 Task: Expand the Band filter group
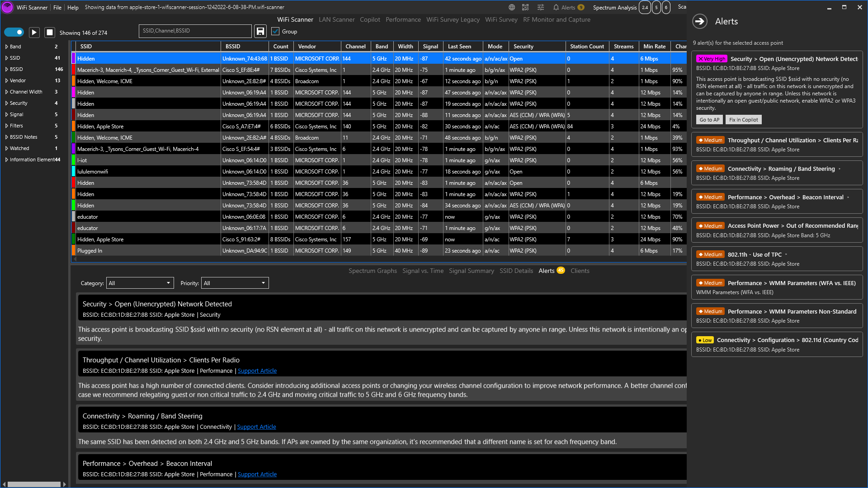(x=7, y=47)
